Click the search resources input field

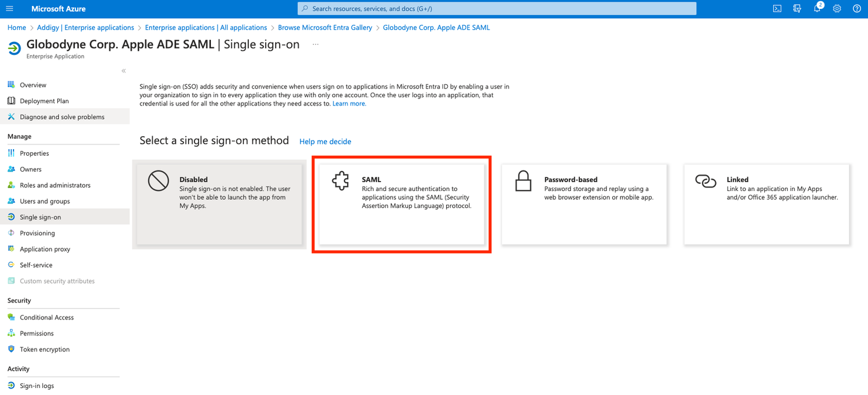pos(497,9)
